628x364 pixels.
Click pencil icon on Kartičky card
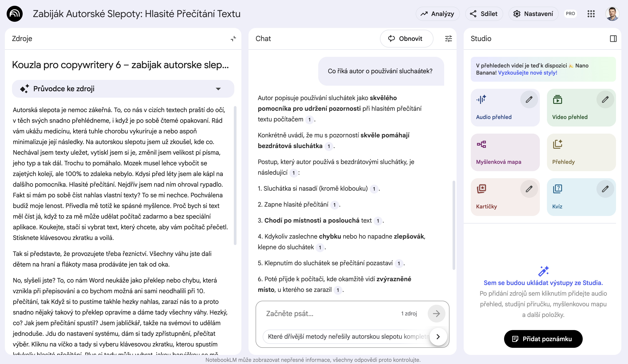point(529,189)
